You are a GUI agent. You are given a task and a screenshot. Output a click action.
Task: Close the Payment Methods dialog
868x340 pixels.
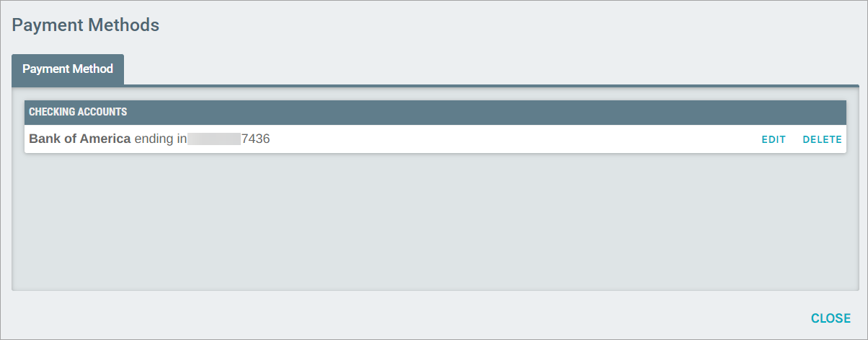pyautogui.click(x=831, y=318)
